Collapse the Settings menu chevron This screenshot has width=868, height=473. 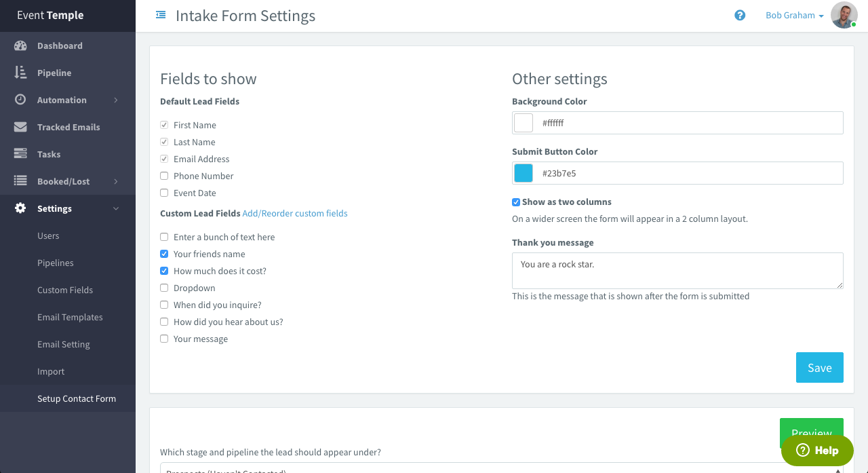(x=116, y=209)
